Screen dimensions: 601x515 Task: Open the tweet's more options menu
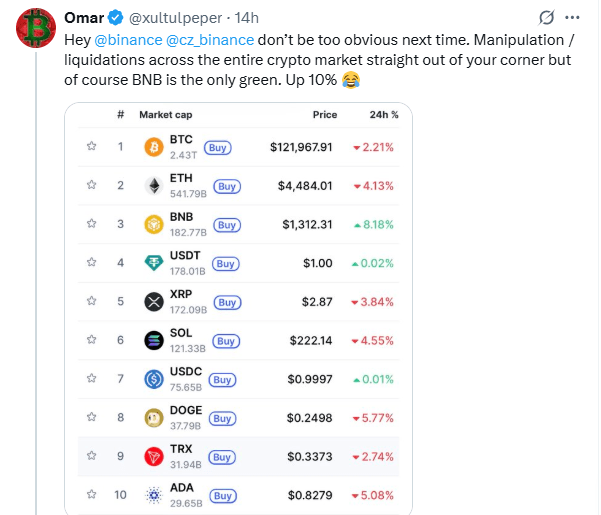coord(573,18)
